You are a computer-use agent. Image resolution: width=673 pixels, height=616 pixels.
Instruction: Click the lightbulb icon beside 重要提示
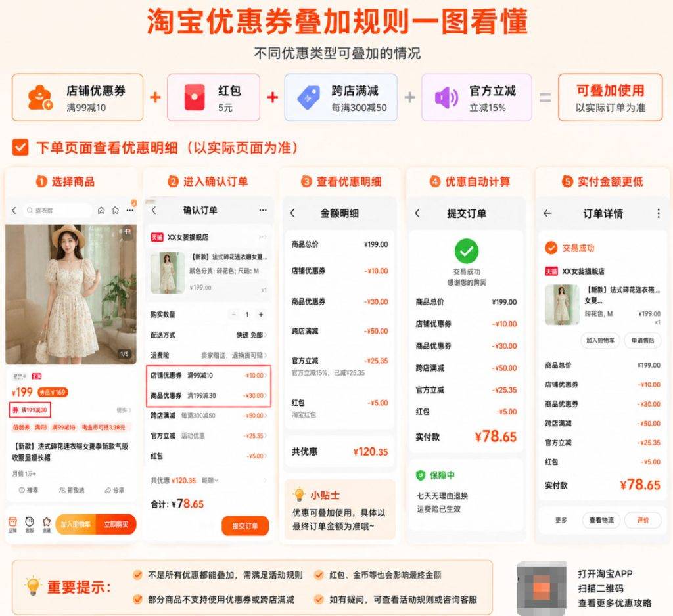(33, 586)
